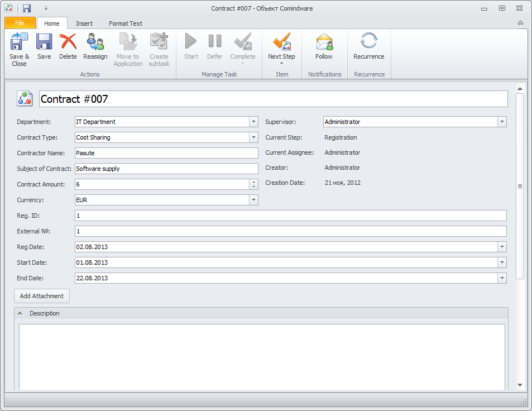Click inside the Description text area

pyautogui.click(x=262, y=356)
